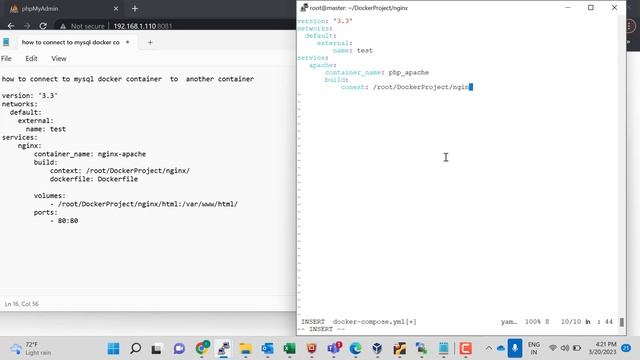Image resolution: width=640 pixels, height=360 pixels.
Task: Open the battery tray icon
Action: pos(577,348)
